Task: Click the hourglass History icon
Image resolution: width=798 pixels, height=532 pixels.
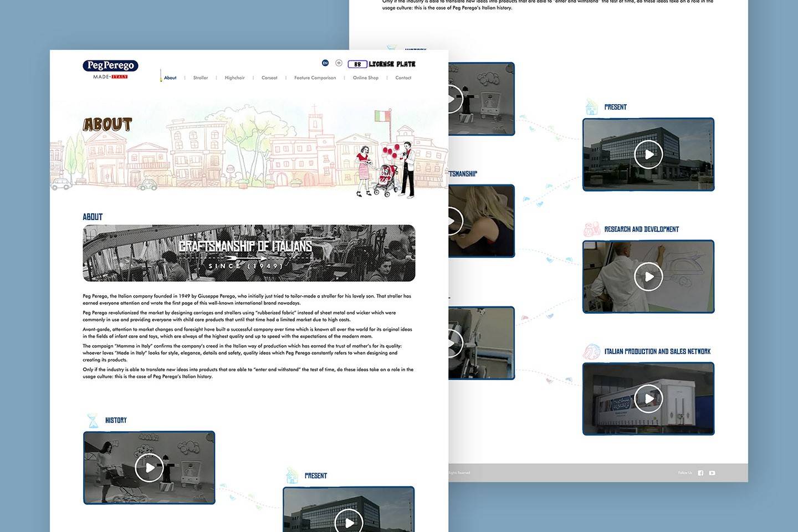Action: pyautogui.click(x=93, y=420)
